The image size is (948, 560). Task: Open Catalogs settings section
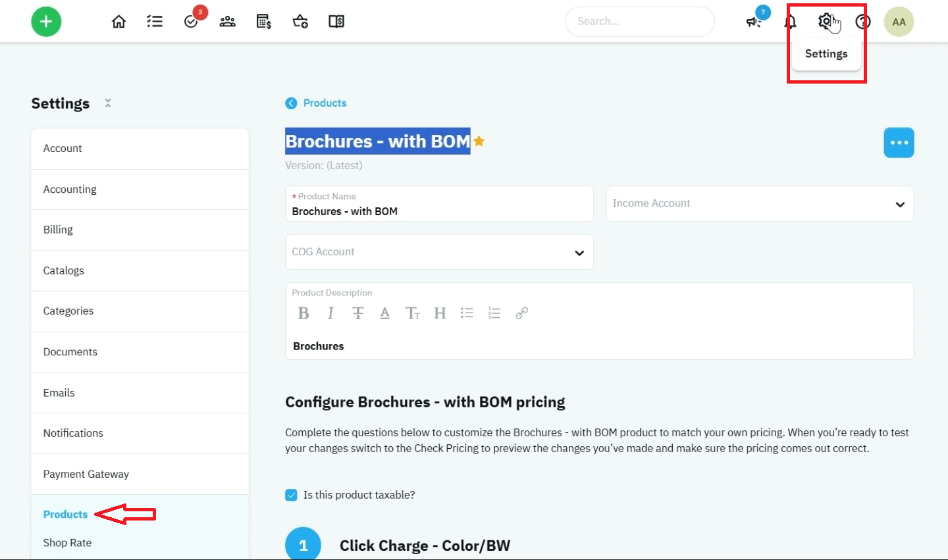tap(140, 270)
